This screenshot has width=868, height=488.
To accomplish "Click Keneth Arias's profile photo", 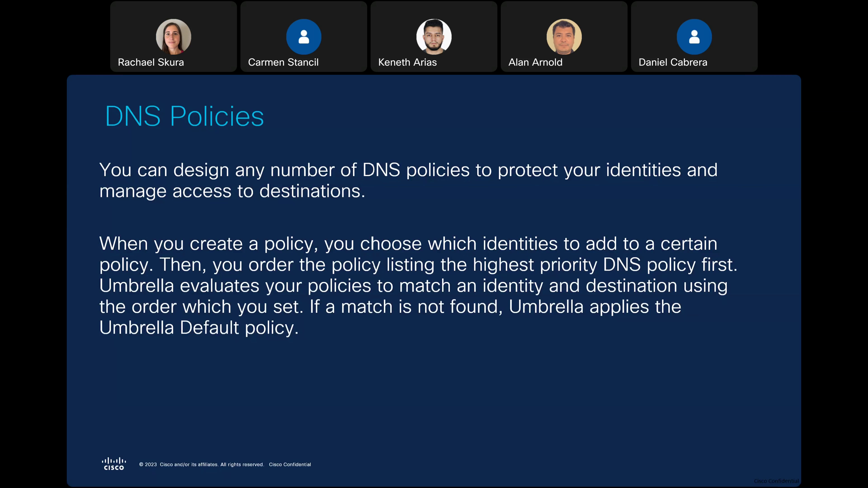I will point(434,37).
